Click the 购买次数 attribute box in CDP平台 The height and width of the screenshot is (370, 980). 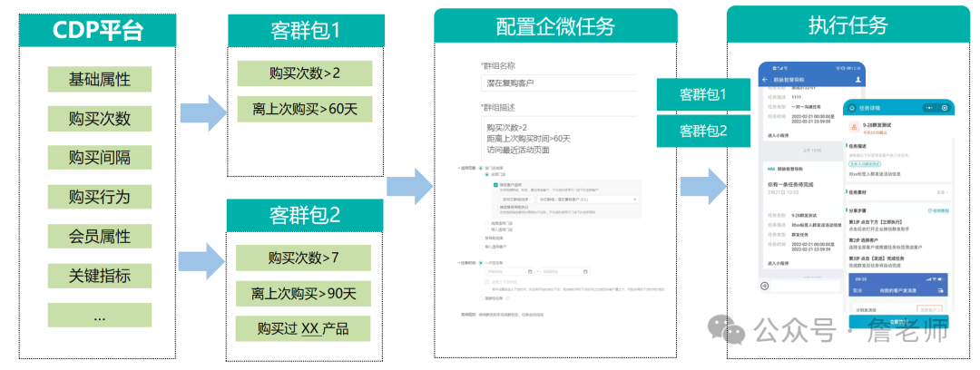pyautogui.click(x=100, y=118)
